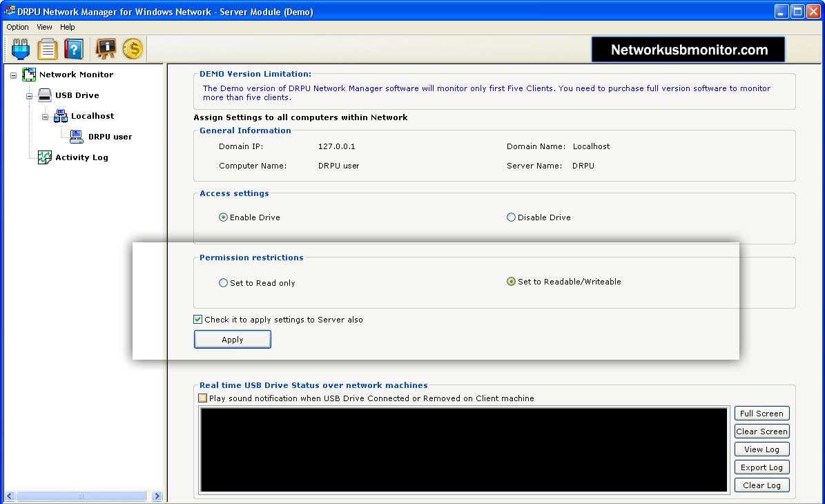
Task: Click the DRPU user computer icon
Action: click(77, 137)
